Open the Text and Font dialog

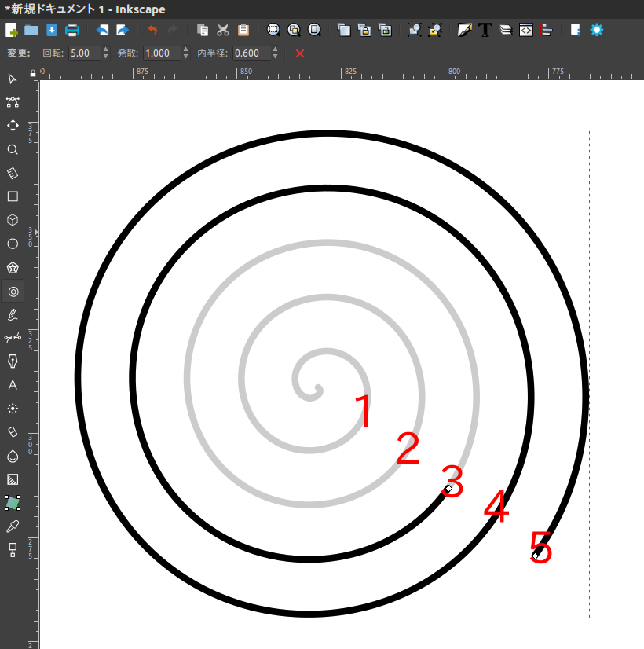click(x=485, y=30)
